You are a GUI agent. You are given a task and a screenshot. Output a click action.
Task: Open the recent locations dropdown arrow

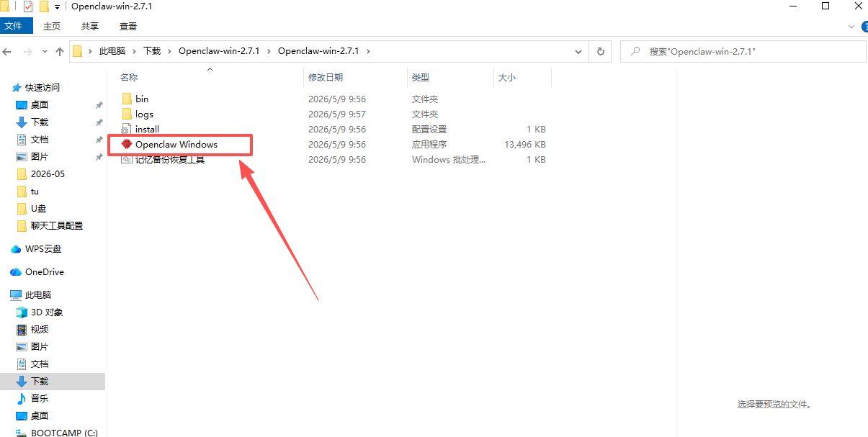point(45,52)
